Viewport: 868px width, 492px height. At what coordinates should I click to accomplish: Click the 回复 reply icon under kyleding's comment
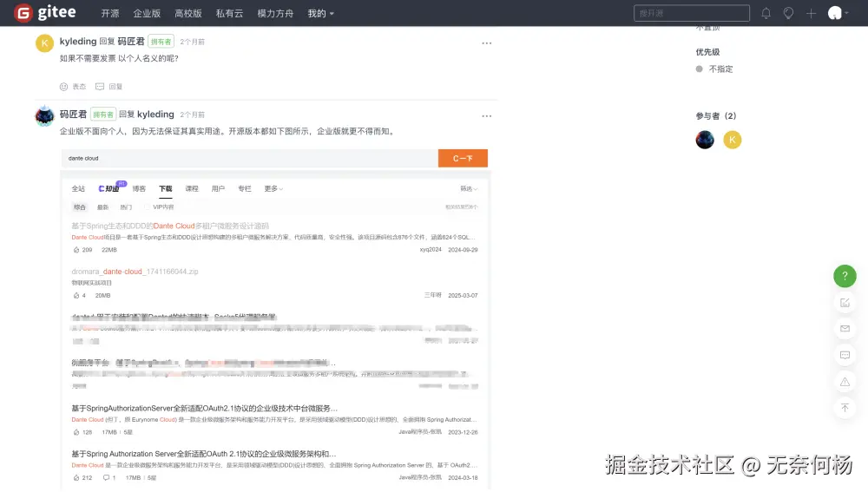(x=100, y=86)
